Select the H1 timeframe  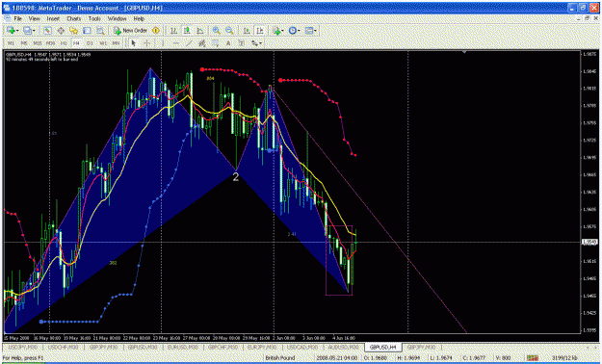(64, 43)
